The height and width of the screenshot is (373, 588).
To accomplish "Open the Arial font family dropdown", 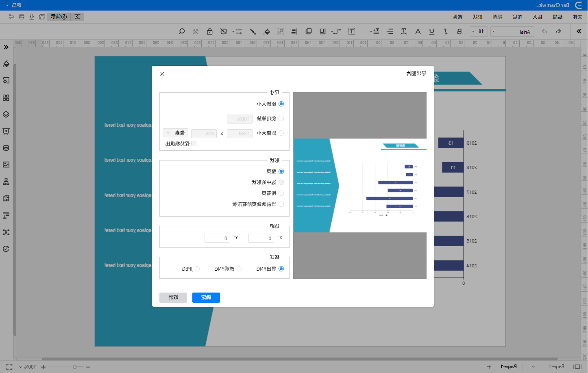I will click(x=512, y=32).
